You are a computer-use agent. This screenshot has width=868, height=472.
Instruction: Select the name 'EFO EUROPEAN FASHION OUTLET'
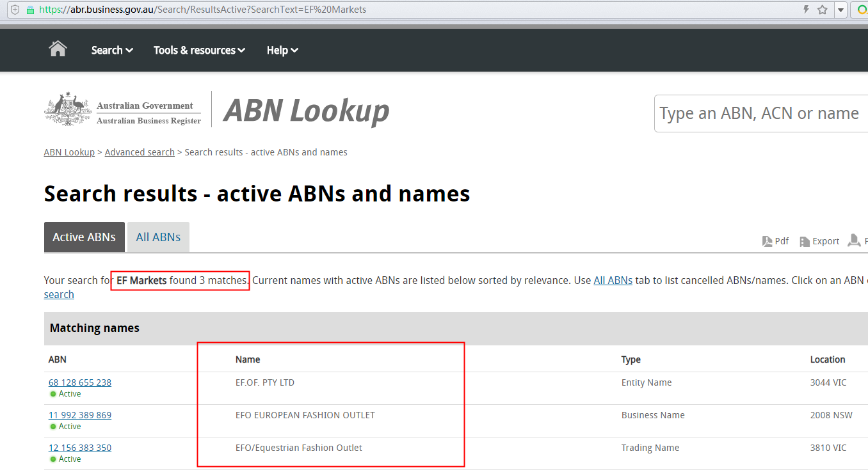click(305, 415)
